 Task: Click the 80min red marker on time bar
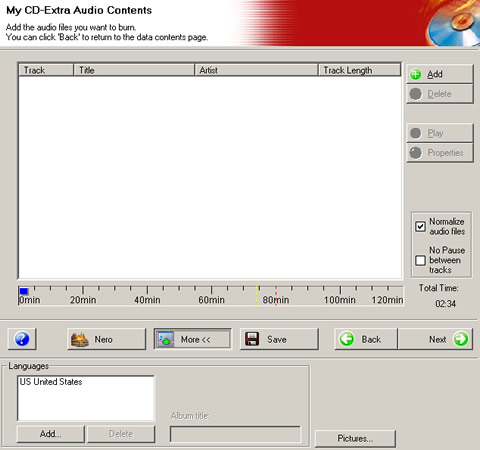276,295
